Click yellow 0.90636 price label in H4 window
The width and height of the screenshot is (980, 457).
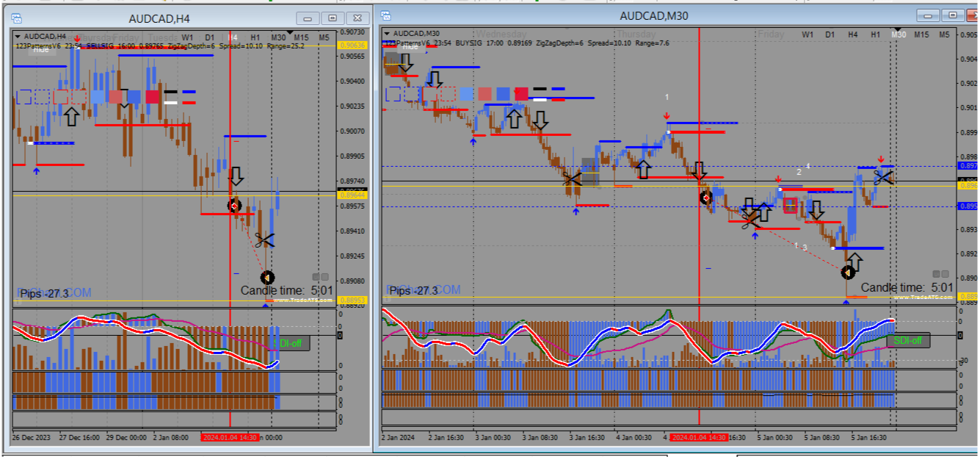click(x=351, y=46)
